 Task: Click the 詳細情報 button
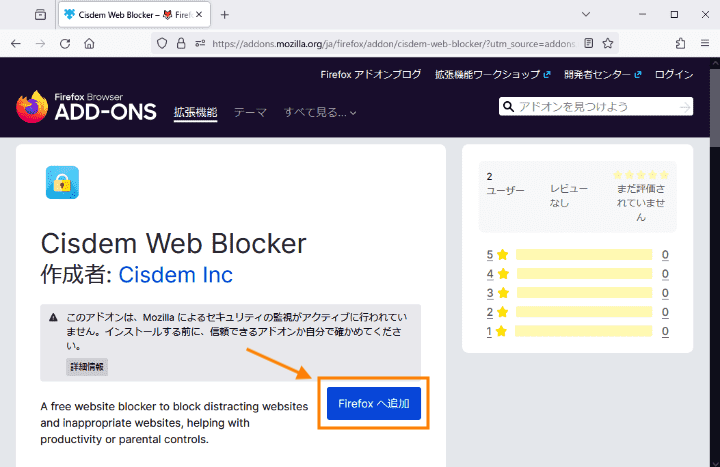coord(87,367)
